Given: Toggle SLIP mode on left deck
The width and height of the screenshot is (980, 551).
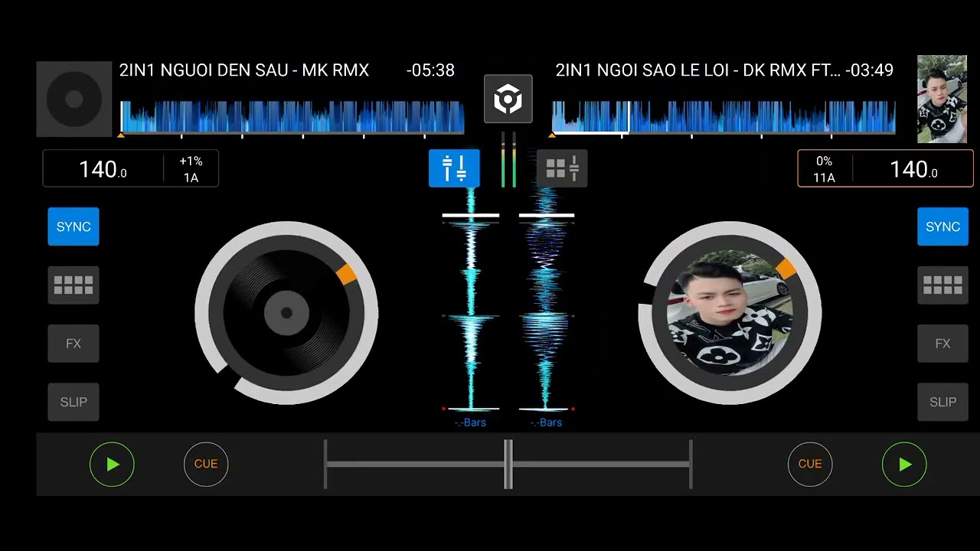Looking at the screenshot, I should (73, 402).
